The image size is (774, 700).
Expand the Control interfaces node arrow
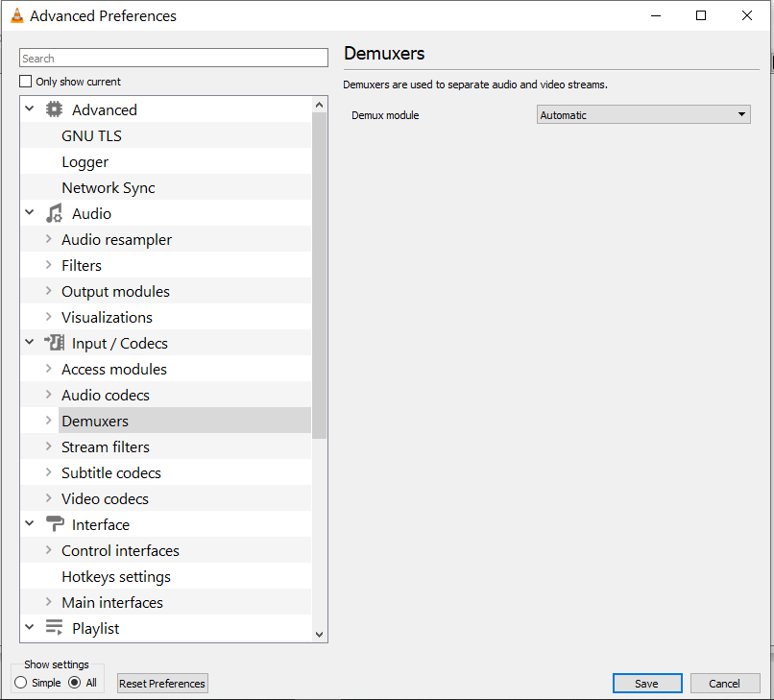point(48,550)
